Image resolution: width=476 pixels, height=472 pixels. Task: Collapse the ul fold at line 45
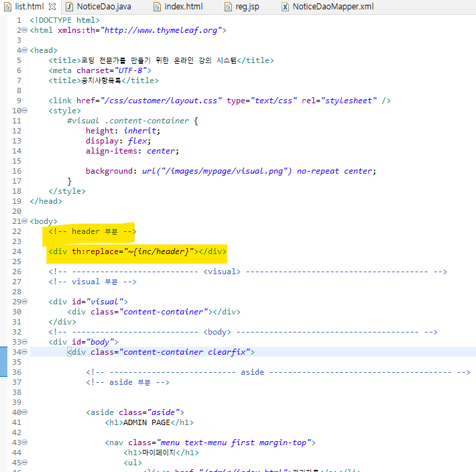[x=25, y=463]
